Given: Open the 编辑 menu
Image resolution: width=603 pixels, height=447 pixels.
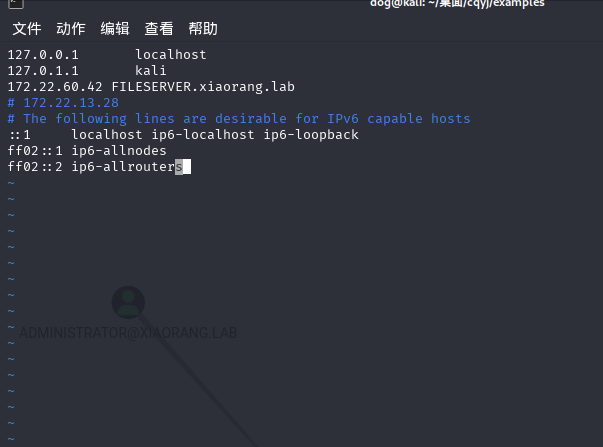Looking at the screenshot, I should tap(115, 29).
